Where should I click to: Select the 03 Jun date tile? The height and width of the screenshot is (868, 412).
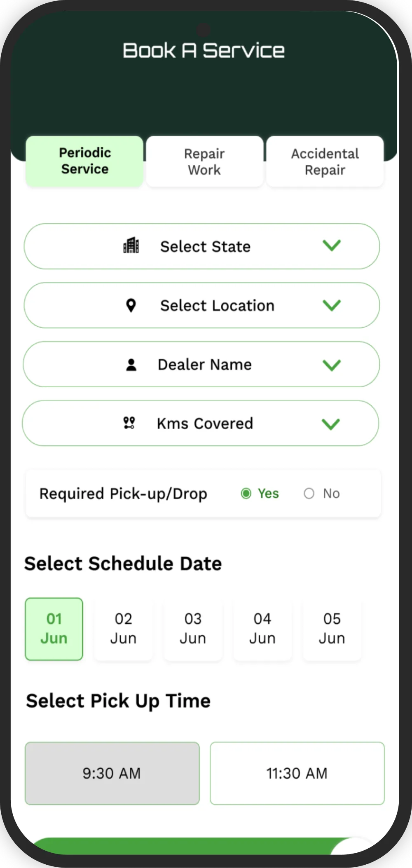[193, 629]
